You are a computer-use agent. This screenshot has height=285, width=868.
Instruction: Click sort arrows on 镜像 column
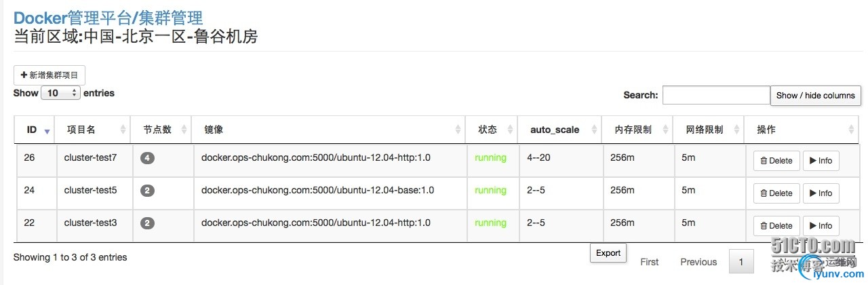(x=458, y=130)
